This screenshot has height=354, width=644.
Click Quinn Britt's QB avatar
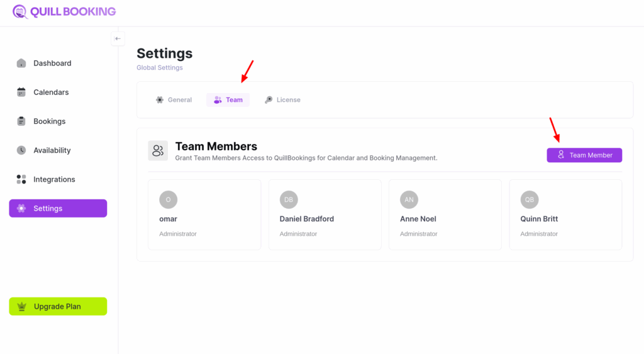pos(530,200)
